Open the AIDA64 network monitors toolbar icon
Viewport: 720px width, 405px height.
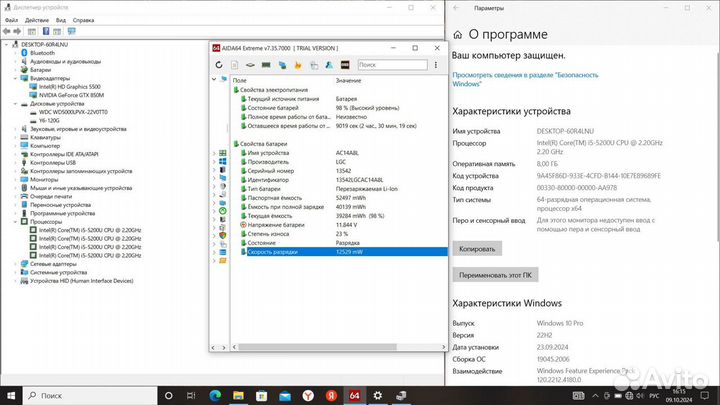coord(282,65)
